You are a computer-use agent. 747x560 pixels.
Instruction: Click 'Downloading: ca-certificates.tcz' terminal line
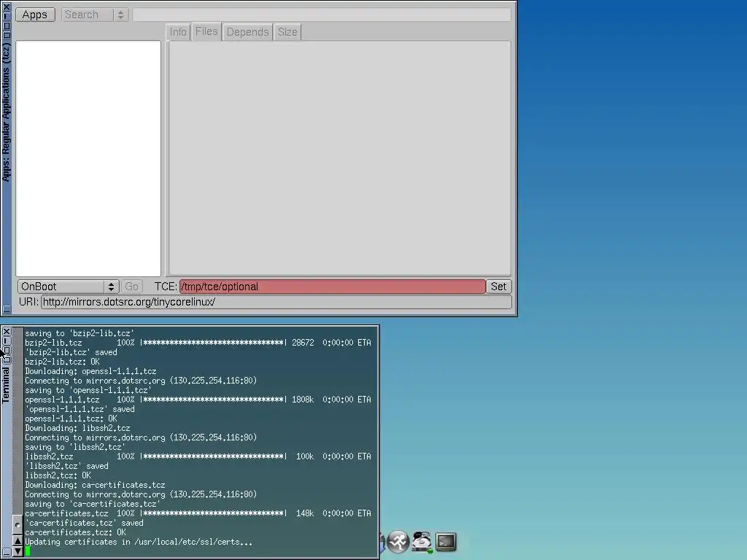(x=95, y=485)
